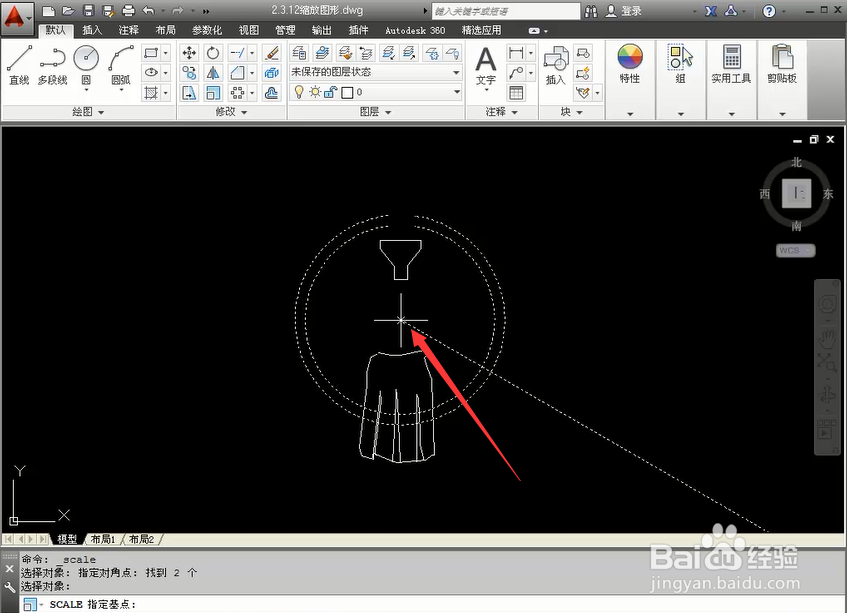
Task: Switch to the 布局2 layout tab
Action: tap(142, 539)
